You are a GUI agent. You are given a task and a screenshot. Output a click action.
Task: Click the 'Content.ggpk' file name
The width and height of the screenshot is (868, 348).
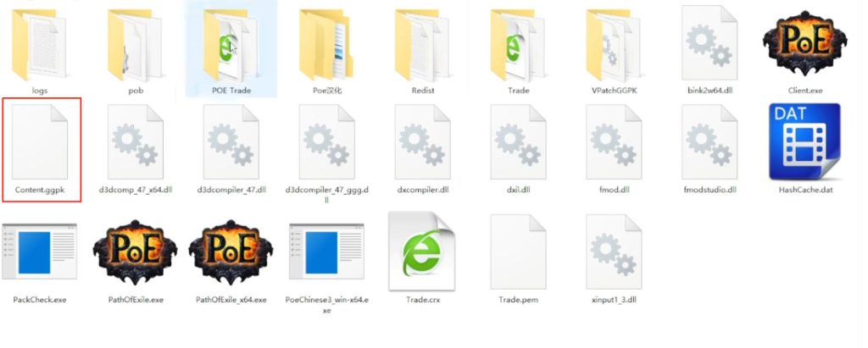(40, 190)
